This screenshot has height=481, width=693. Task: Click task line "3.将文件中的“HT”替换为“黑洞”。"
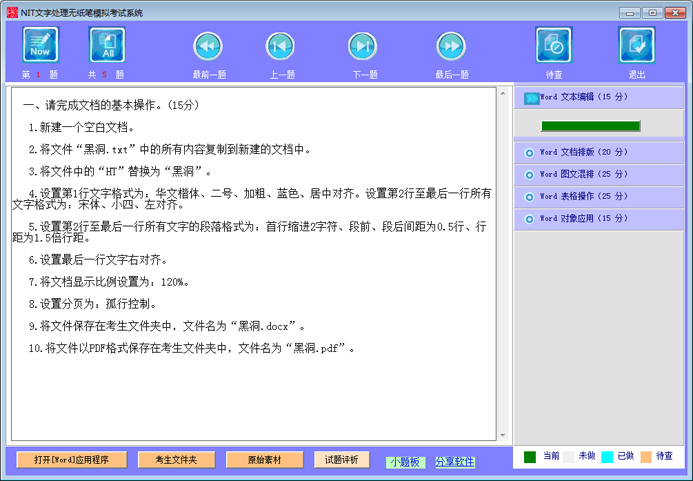coord(120,172)
